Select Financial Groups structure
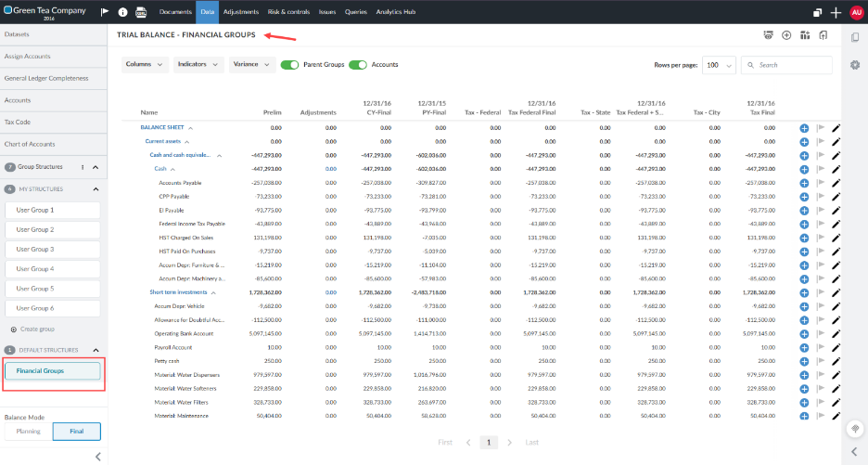 pyautogui.click(x=53, y=370)
